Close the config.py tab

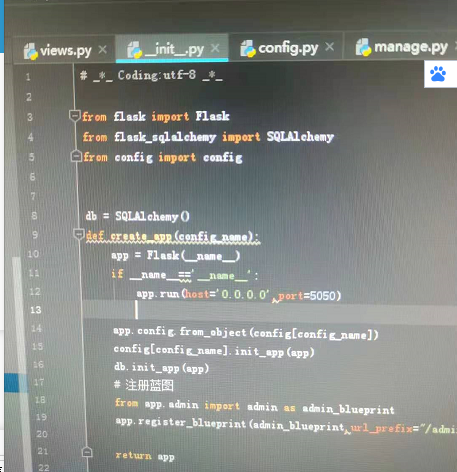click(x=330, y=47)
